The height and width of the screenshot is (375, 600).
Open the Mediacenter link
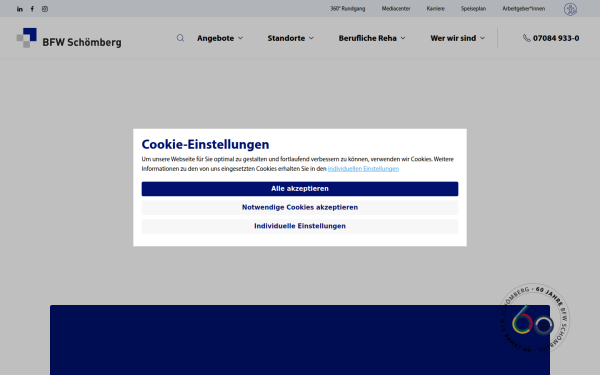tap(396, 8)
